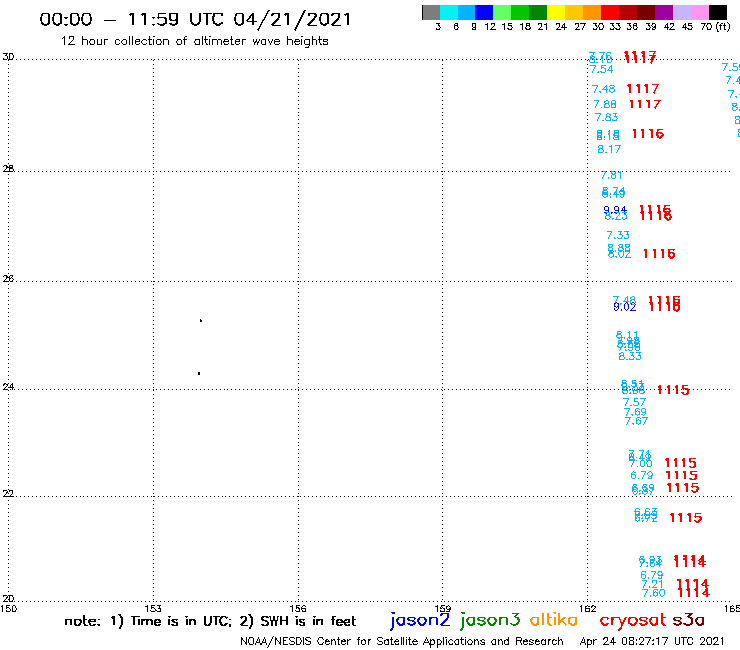Click the wave height value 7.83
The width and height of the screenshot is (740, 650).
click(x=606, y=117)
